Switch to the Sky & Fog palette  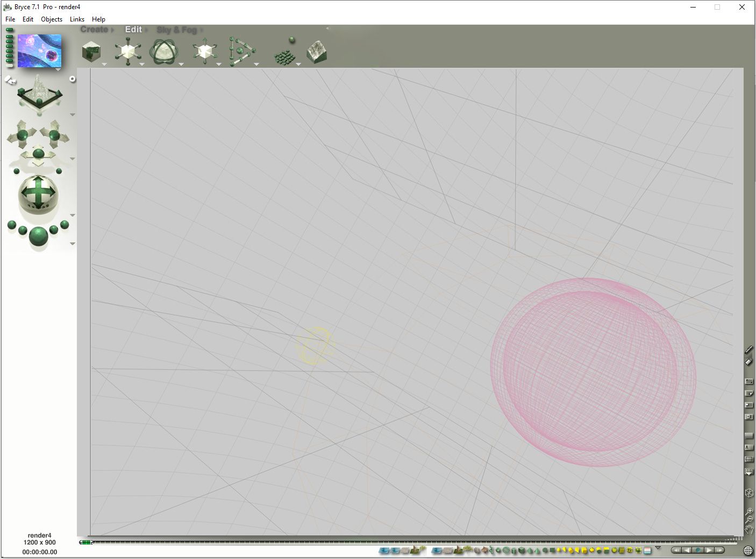177,30
